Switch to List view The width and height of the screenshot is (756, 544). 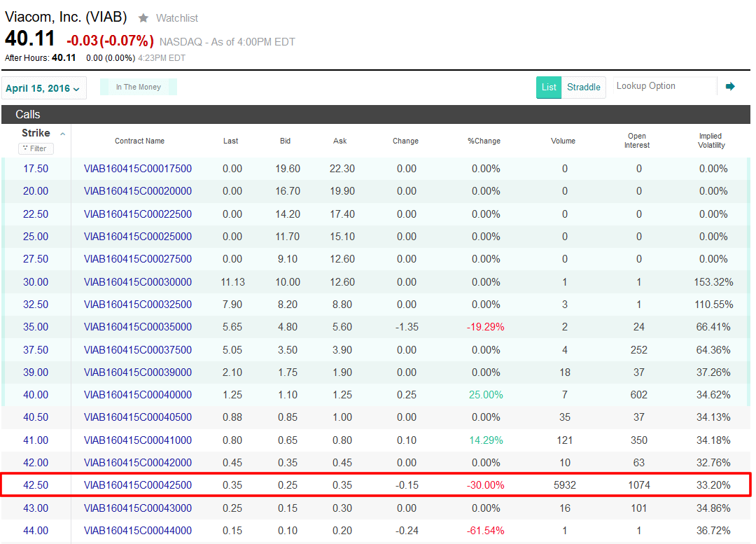click(x=549, y=88)
